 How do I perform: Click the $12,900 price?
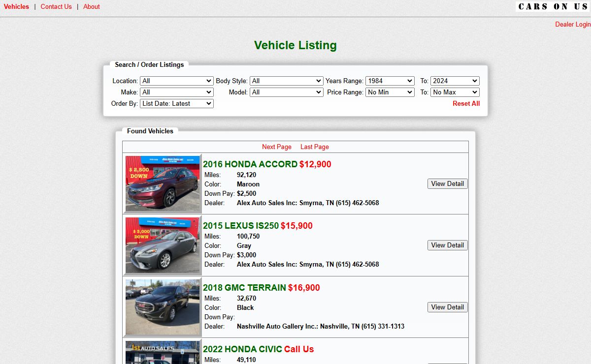(x=315, y=164)
